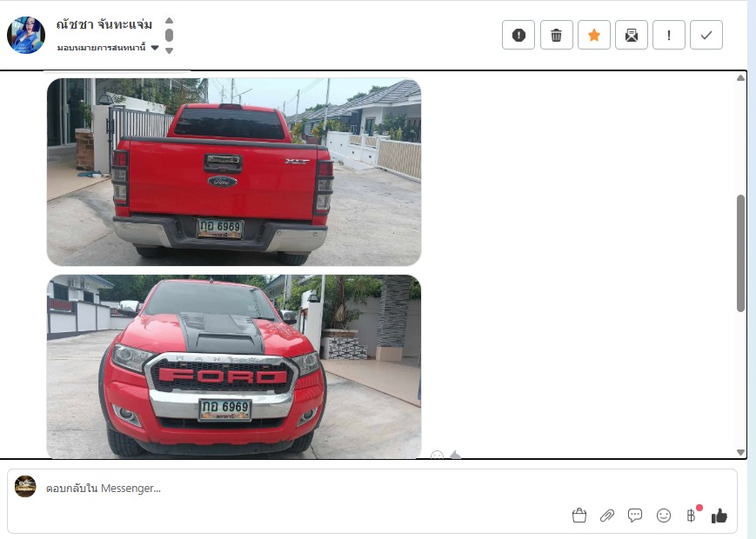Mark conversation with the exclamation priority button
The image size is (756, 539).
point(668,35)
